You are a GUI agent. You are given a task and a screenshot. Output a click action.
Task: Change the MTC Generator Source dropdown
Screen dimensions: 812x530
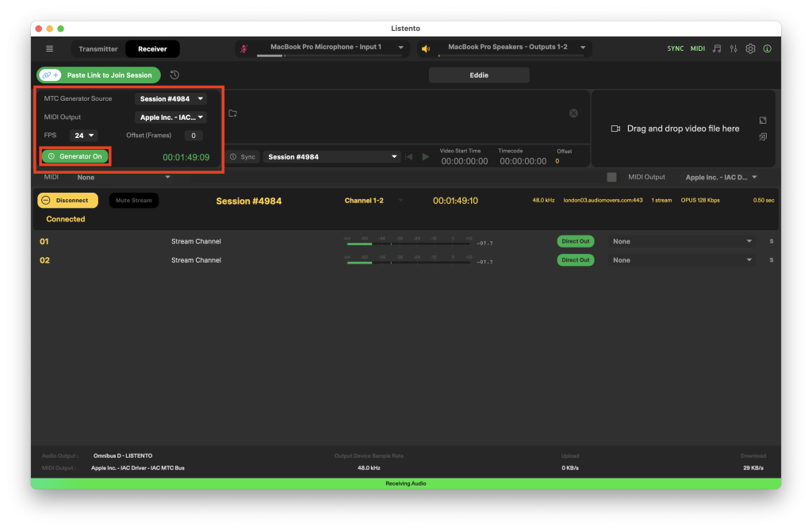click(x=171, y=99)
